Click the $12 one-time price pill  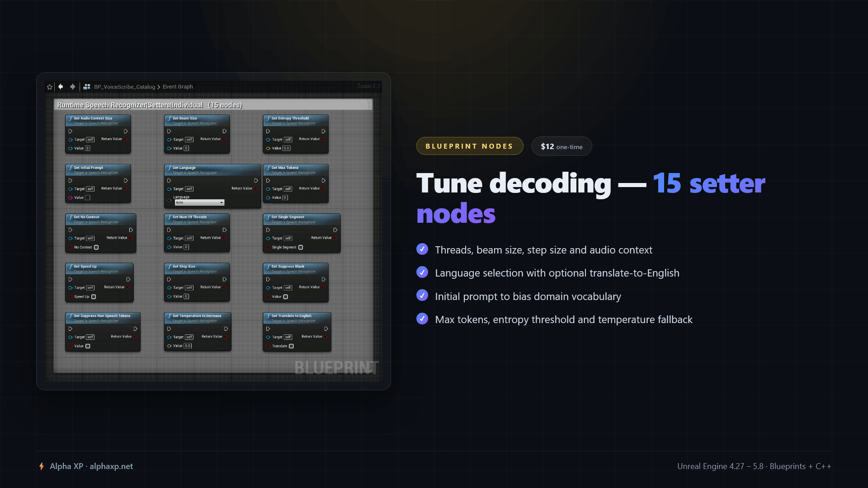[x=561, y=146]
